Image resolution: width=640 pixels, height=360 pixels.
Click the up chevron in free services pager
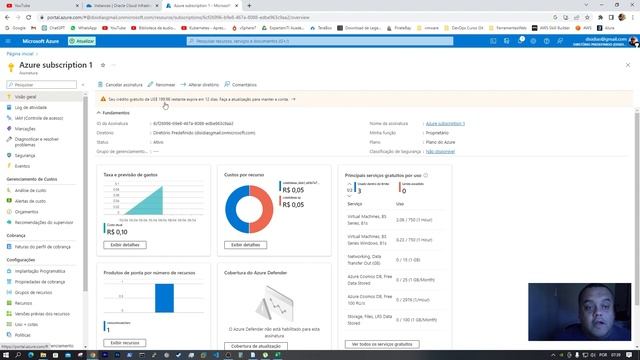click(x=349, y=184)
